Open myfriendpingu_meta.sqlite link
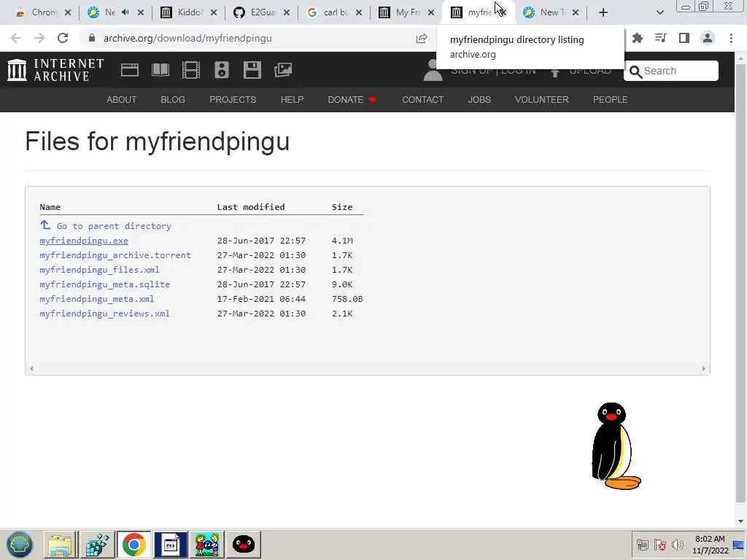This screenshot has width=747, height=560. click(105, 284)
